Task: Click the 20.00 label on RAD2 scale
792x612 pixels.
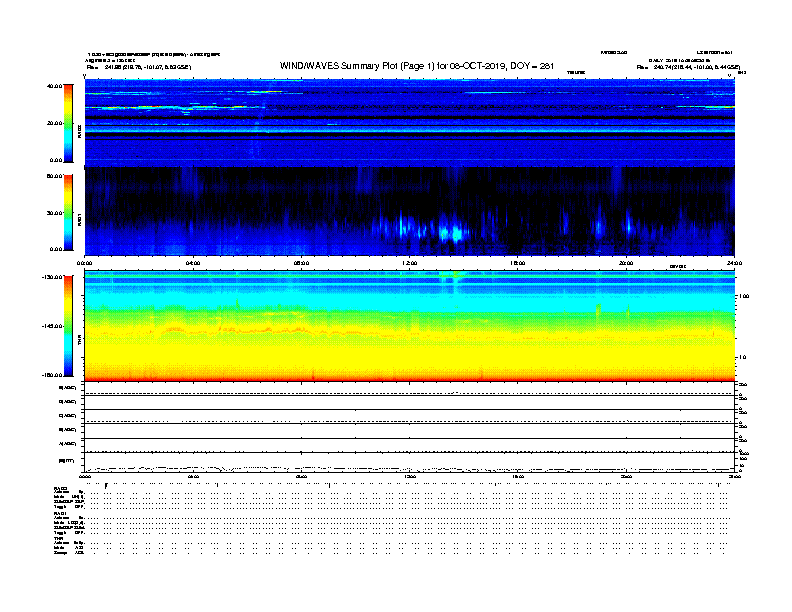Action: pyautogui.click(x=54, y=123)
